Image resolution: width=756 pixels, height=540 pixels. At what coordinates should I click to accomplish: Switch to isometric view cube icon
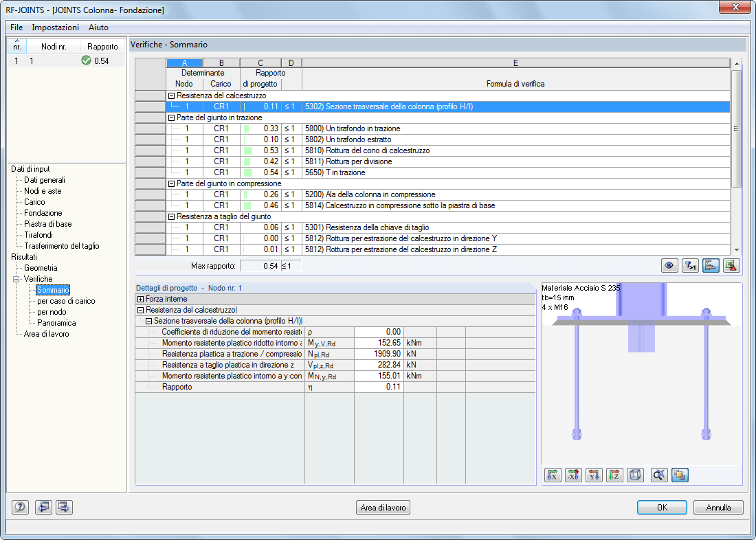coord(636,475)
